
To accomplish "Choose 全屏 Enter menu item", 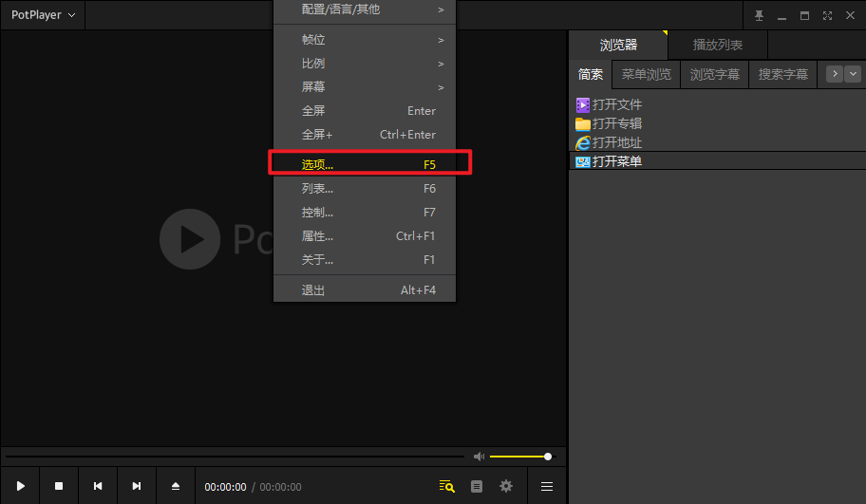I will tap(365, 111).
